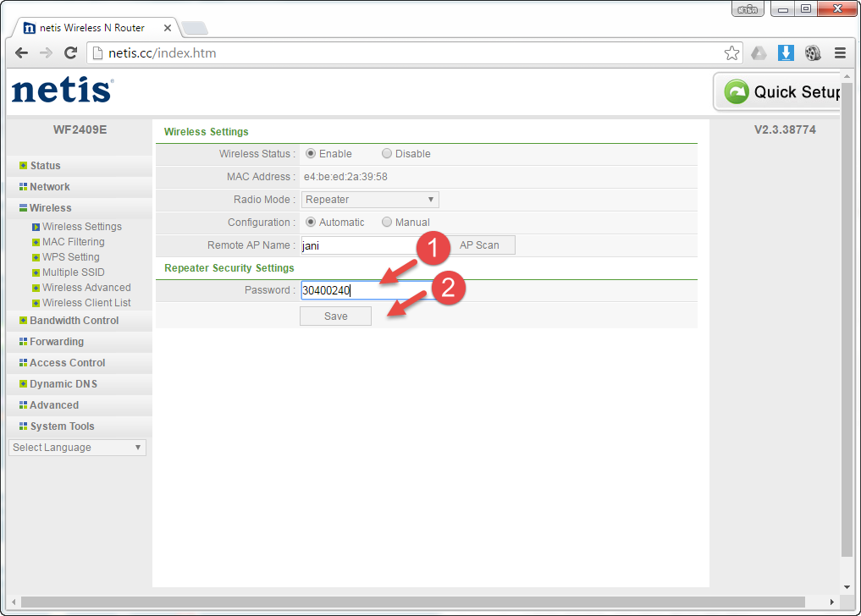861x616 pixels.
Task: Click the vertical scrollbar thumb
Action: pos(847,320)
